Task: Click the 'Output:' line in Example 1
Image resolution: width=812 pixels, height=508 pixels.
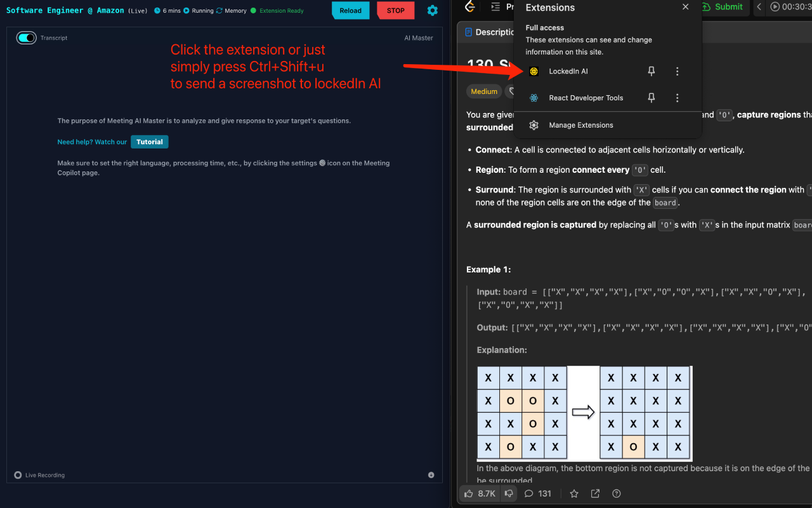Action: point(644,328)
